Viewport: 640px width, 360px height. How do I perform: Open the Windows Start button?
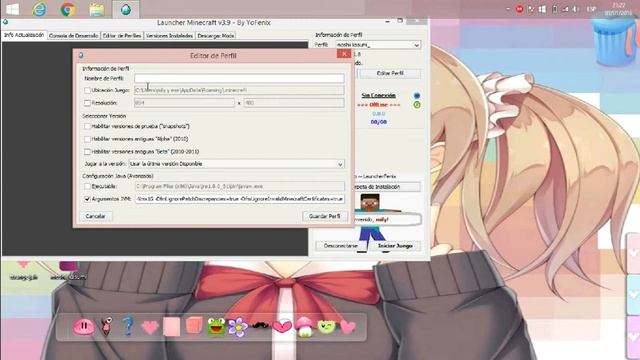[x=12, y=9]
